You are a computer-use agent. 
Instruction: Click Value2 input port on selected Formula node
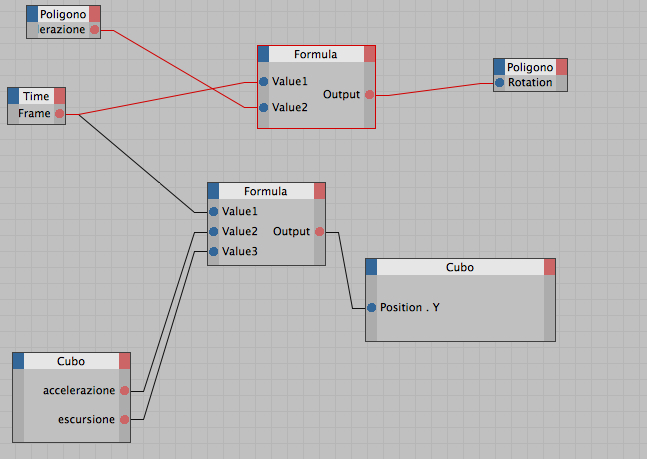pos(264,108)
